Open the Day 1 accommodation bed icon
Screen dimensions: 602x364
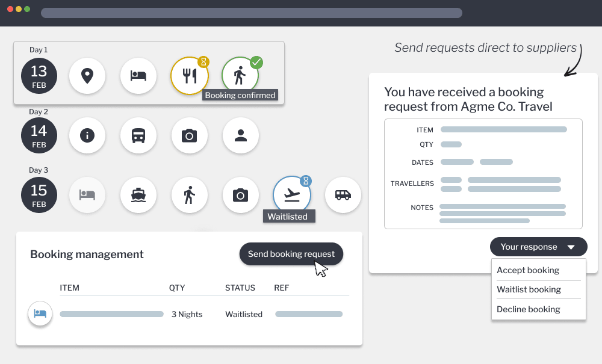point(138,76)
